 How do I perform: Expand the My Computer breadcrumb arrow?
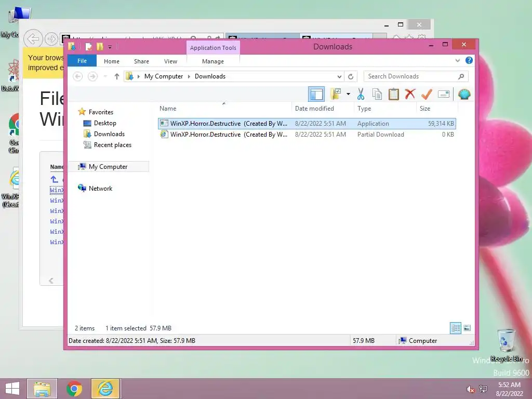pyautogui.click(x=189, y=77)
